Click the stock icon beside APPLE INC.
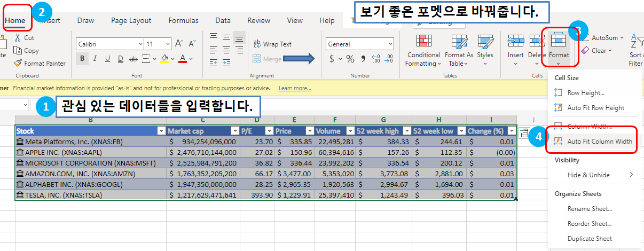Screen dimensions: 644x251 [21, 152]
